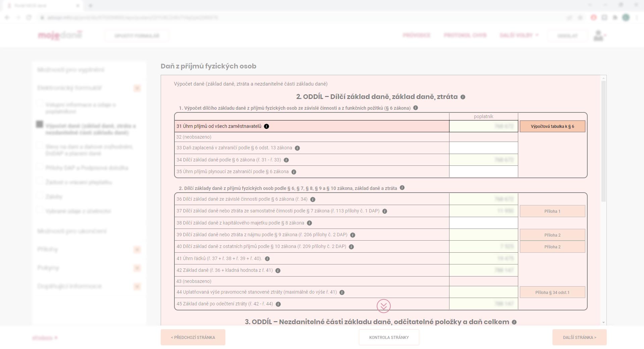
Task: Expand Pokyny sidebar section
Action: point(137,268)
